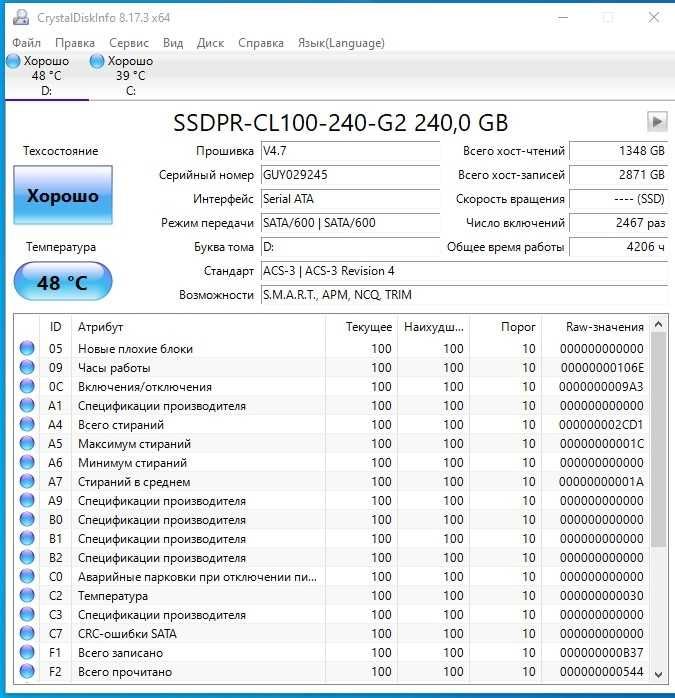Click the Атрибут column header
This screenshot has height=698, width=675.
point(199,327)
